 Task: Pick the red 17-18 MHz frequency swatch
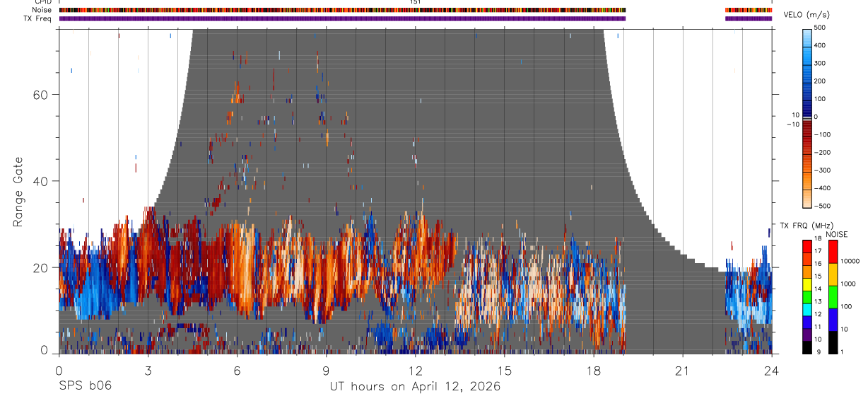click(809, 246)
